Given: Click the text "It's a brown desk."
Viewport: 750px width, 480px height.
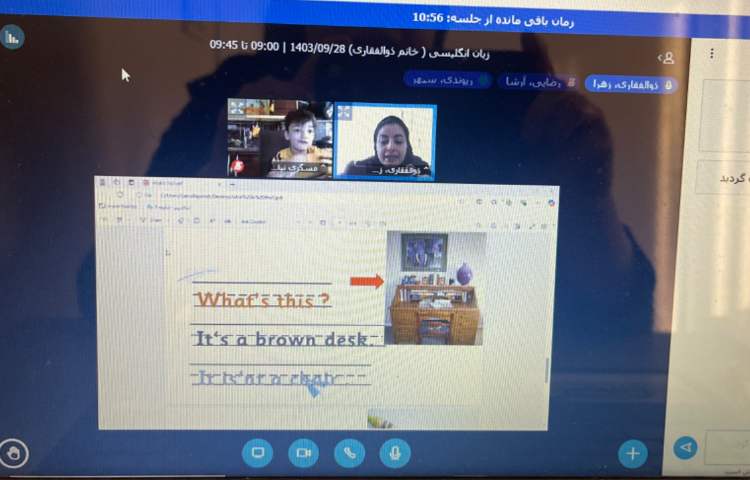Looking at the screenshot, I should pyautogui.click(x=283, y=339).
